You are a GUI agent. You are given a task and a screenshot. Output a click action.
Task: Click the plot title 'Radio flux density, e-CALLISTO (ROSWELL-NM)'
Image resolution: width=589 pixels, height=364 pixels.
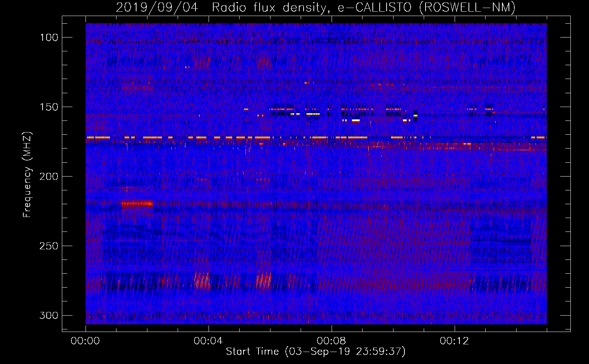tap(363, 7)
